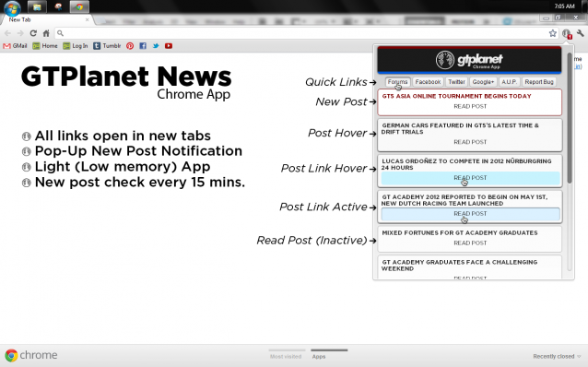Read Lucas Ordoñez Nürburgring post
588x367 pixels.
tap(470, 178)
